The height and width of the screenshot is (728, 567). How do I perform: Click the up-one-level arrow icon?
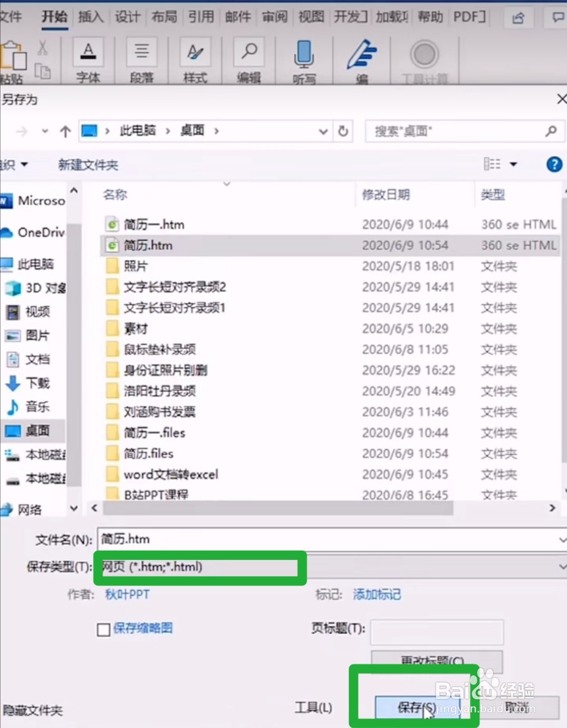click(65, 131)
